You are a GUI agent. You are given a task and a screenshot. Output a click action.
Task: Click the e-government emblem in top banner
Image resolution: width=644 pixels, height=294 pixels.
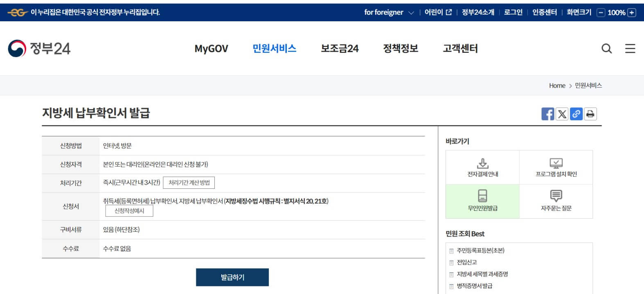18,13
